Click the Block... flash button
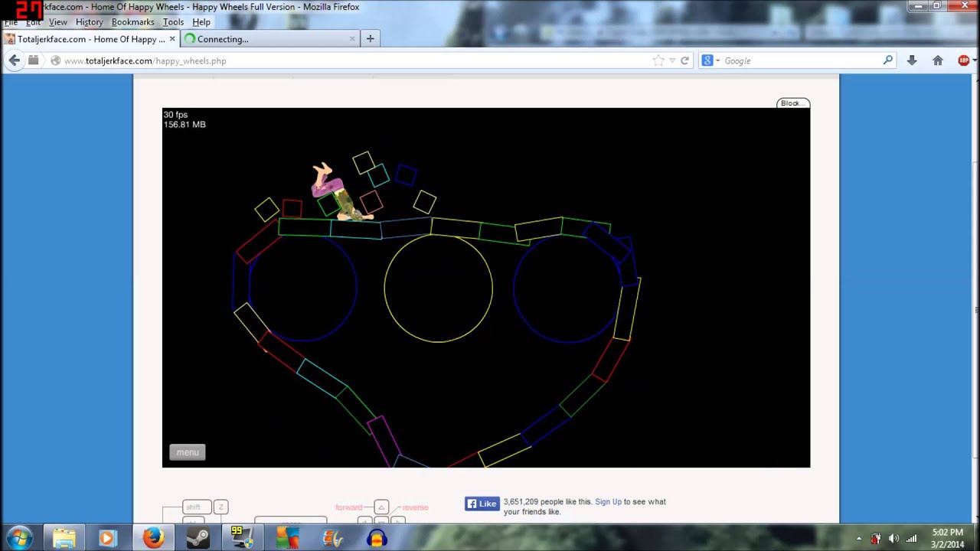The height and width of the screenshot is (551, 980). (x=792, y=103)
